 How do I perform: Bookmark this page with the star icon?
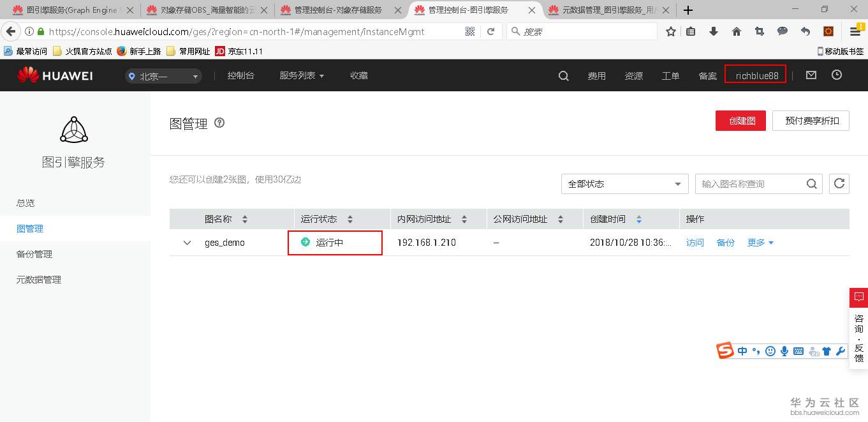pos(670,31)
